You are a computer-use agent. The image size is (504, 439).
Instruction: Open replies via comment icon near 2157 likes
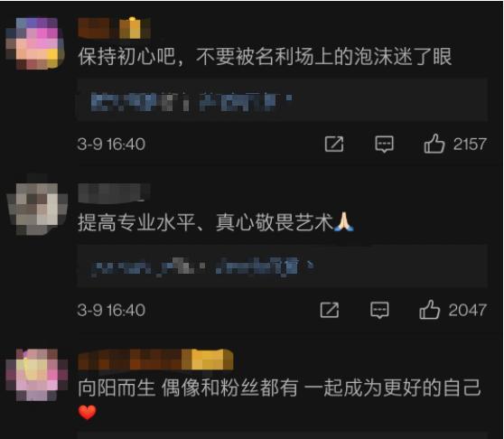384,144
